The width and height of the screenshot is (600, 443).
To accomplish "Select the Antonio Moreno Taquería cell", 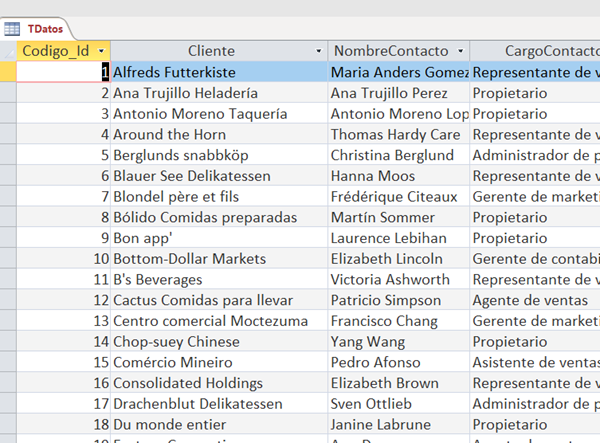I will coord(218,114).
